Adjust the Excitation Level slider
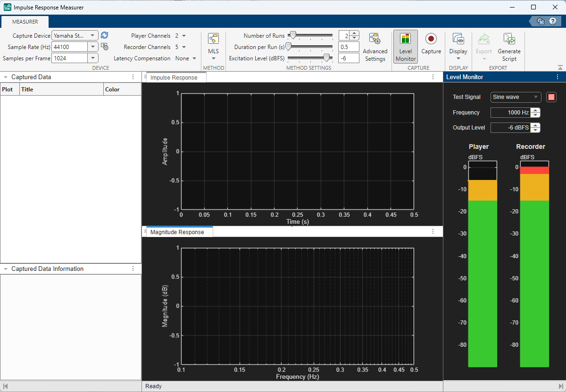Image resolution: width=566 pixels, height=392 pixels. [x=326, y=57]
